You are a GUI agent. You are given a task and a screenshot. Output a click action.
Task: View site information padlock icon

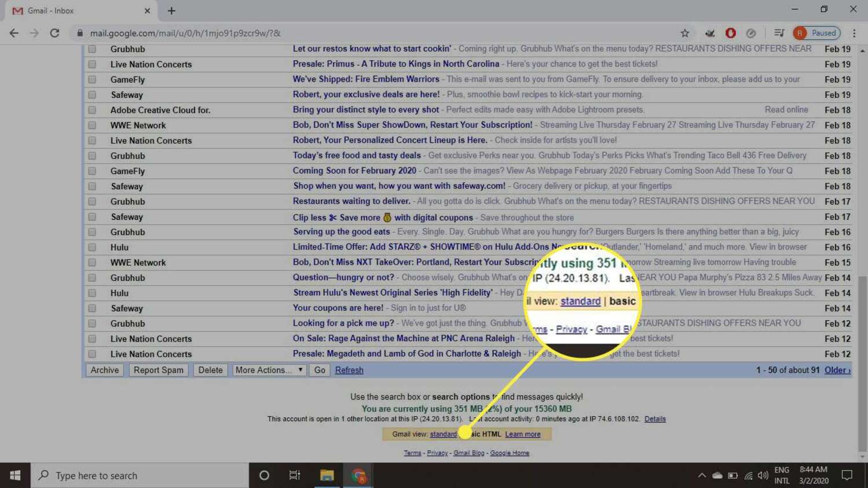80,33
